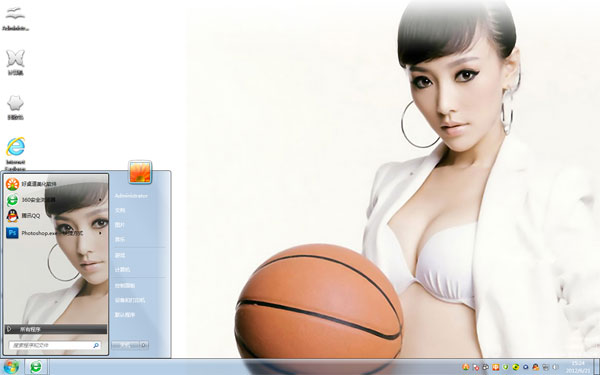Click the shutdown button in Start menu

[126, 345]
